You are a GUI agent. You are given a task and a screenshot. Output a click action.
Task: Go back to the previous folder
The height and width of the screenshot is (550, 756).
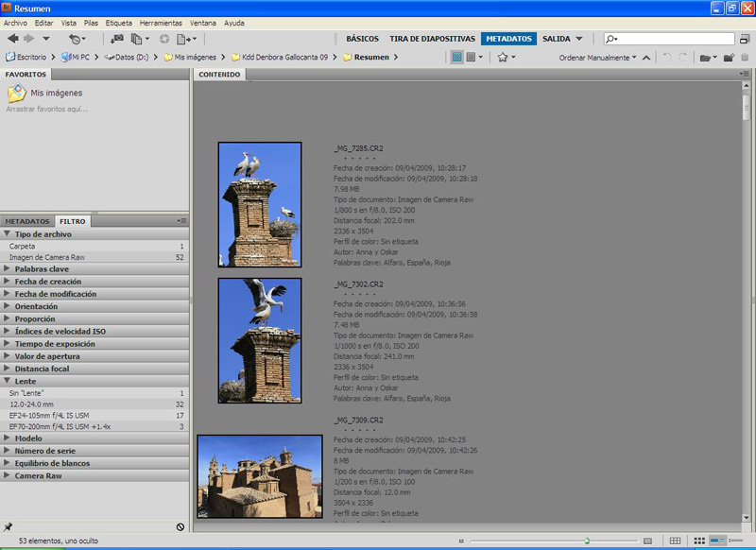point(13,39)
